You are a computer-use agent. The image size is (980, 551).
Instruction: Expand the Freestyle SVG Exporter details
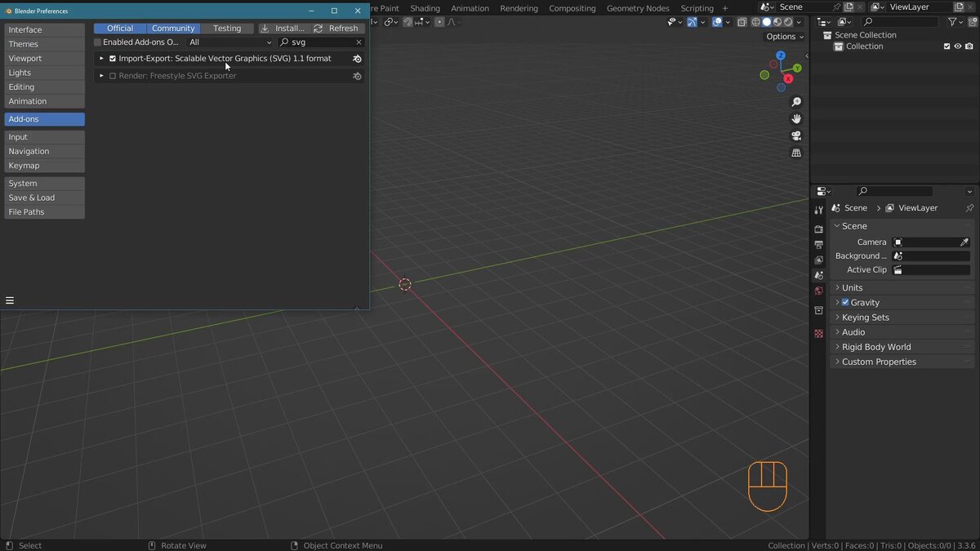click(101, 76)
